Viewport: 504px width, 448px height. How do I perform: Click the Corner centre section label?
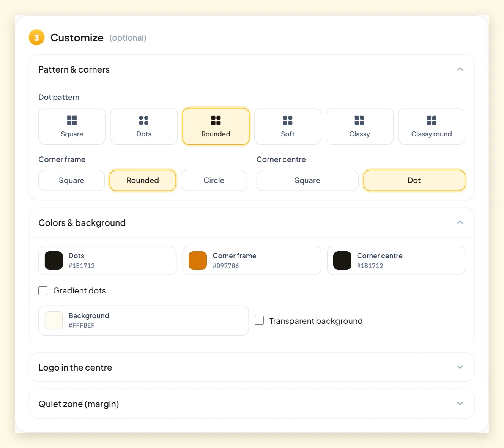281,159
